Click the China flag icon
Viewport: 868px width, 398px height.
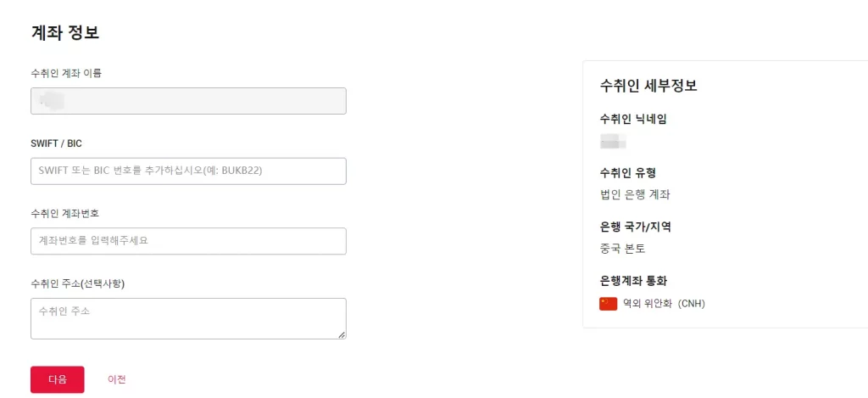(608, 304)
